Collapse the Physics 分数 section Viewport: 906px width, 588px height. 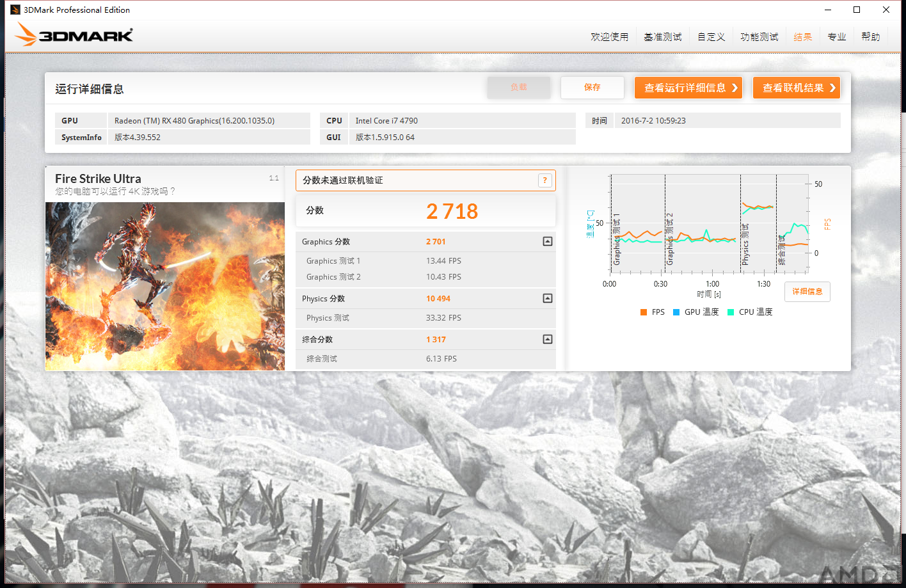point(548,298)
